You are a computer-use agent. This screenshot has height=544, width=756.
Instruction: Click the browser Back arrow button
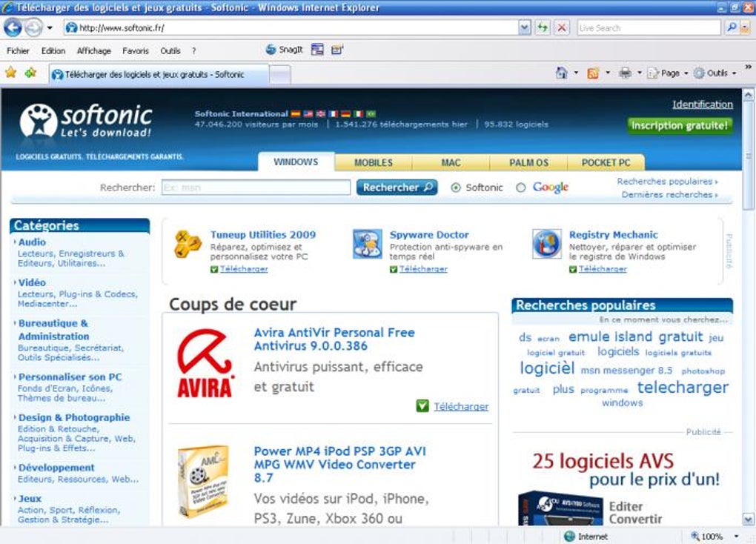tap(13, 28)
